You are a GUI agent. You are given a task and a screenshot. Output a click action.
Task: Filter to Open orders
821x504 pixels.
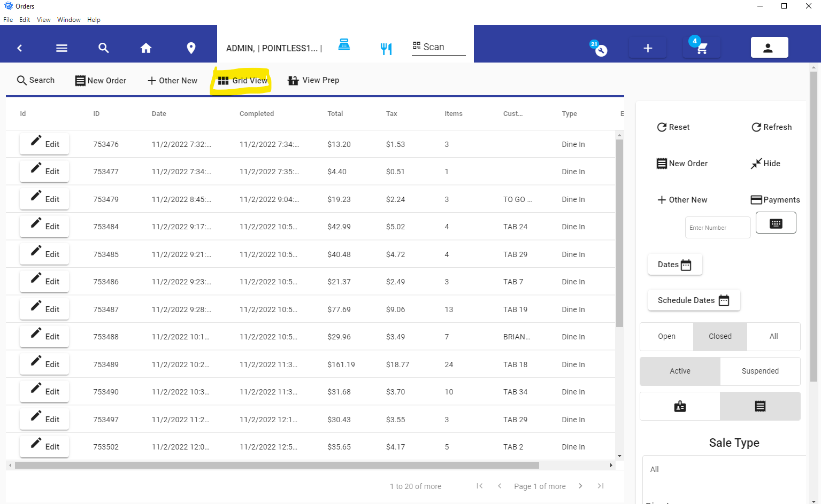tap(666, 336)
